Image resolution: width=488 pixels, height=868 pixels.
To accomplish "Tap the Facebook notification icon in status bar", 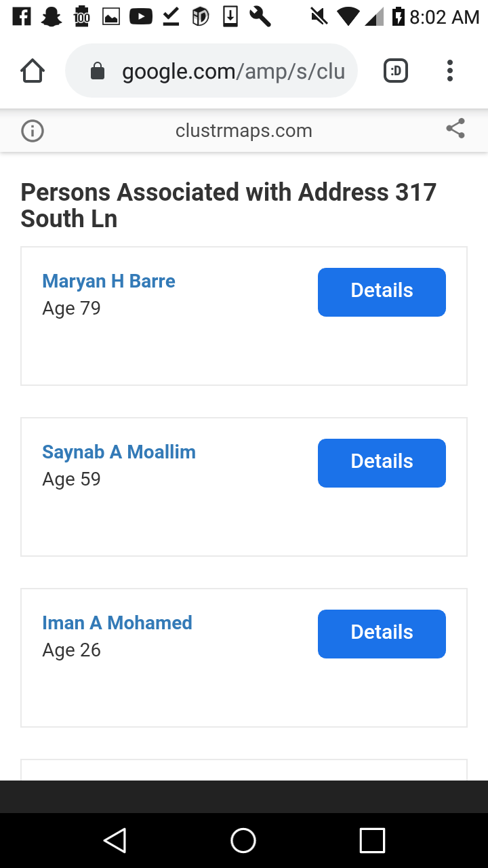I will 22,16.
